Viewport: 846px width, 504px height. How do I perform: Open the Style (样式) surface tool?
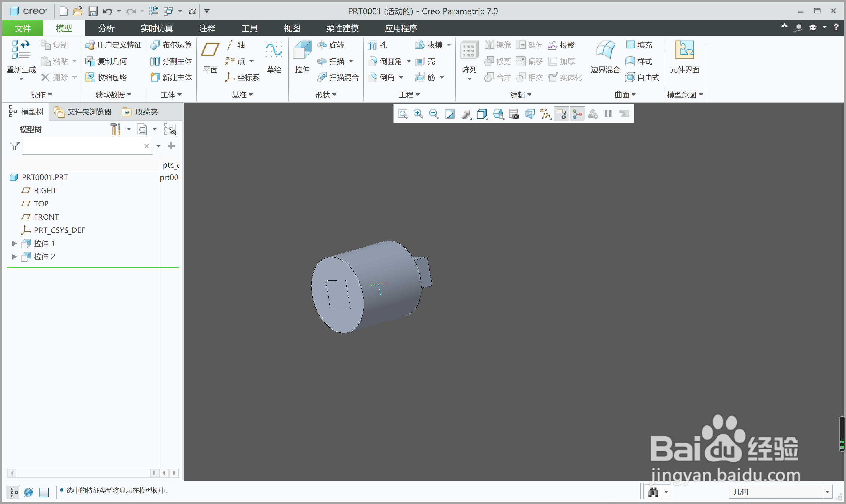tap(639, 61)
